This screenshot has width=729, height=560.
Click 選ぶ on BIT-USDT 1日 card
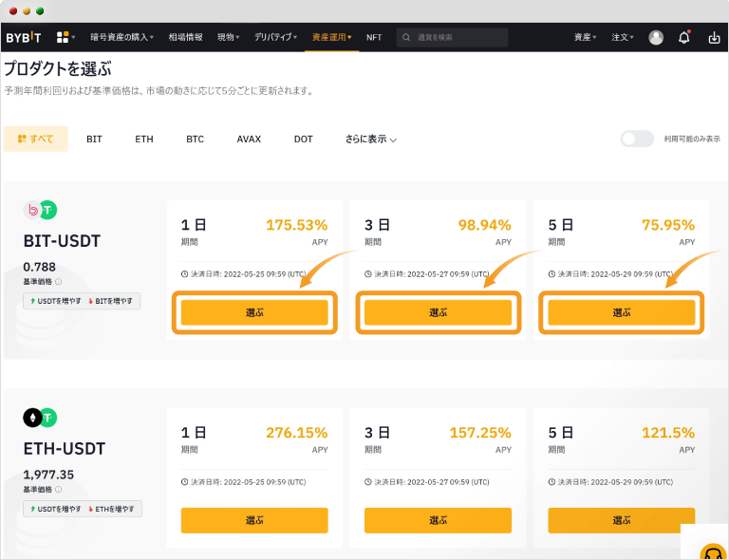[x=254, y=312]
